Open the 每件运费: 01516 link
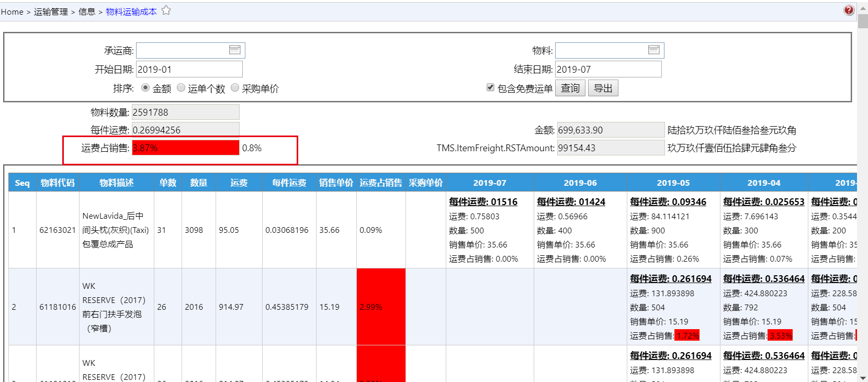 point(483,201)
